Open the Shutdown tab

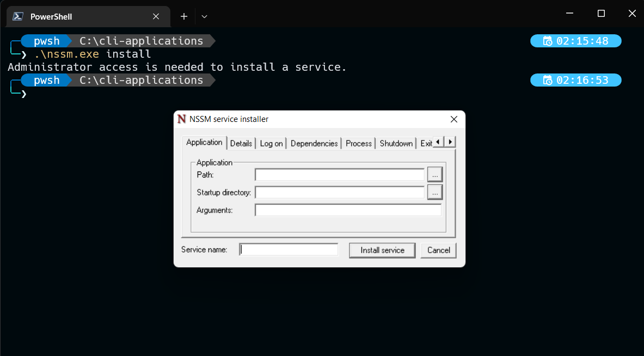396,143
